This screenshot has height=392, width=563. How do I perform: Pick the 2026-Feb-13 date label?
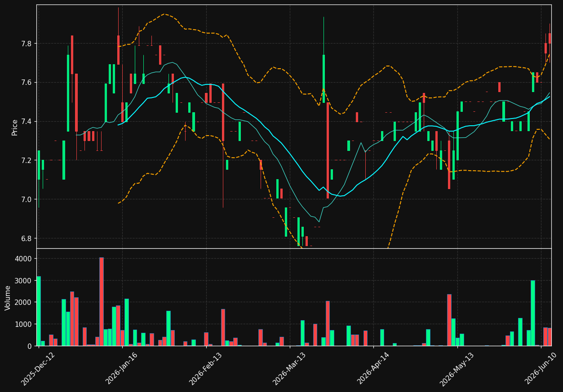click(205, 369)
